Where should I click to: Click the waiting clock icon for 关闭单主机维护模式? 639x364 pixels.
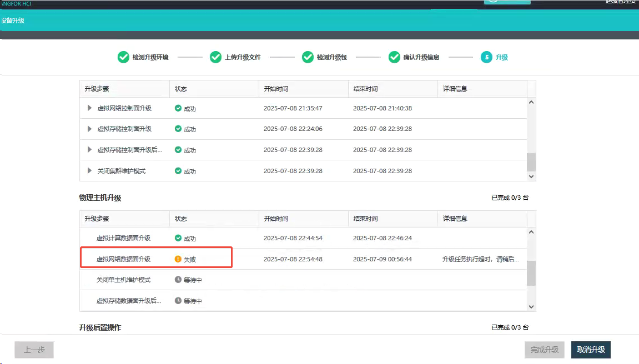click(178, 280)
